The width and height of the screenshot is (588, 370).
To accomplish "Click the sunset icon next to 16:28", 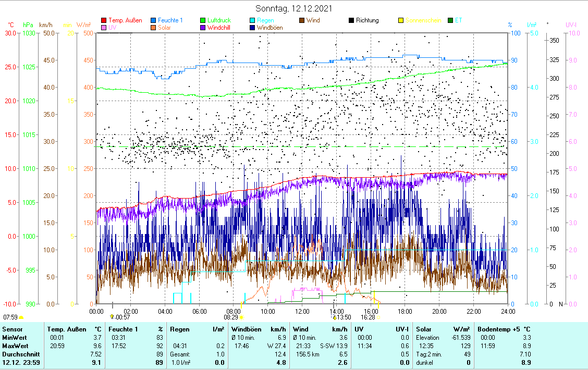I will tap(379, 317).
